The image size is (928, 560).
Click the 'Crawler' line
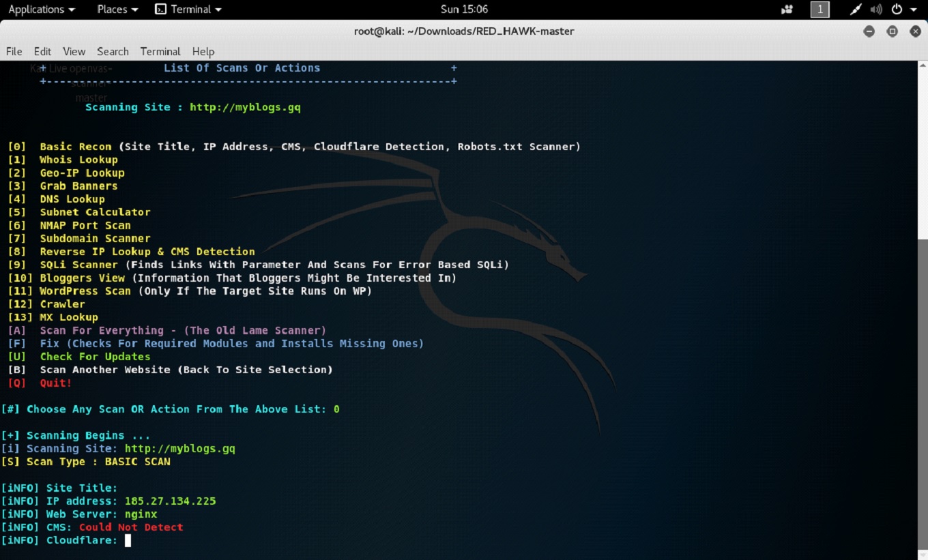(x=46, y=304)
